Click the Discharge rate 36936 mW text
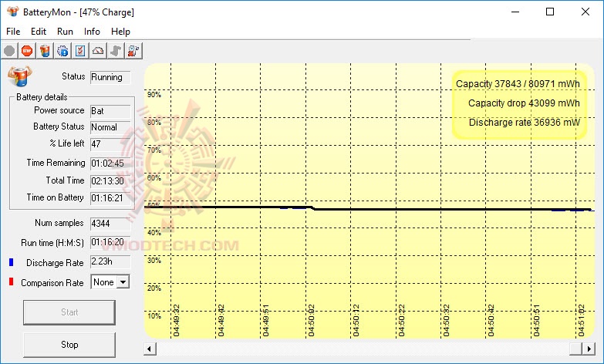Viewport: 604px width, 364px height. [x=525, y=123]
